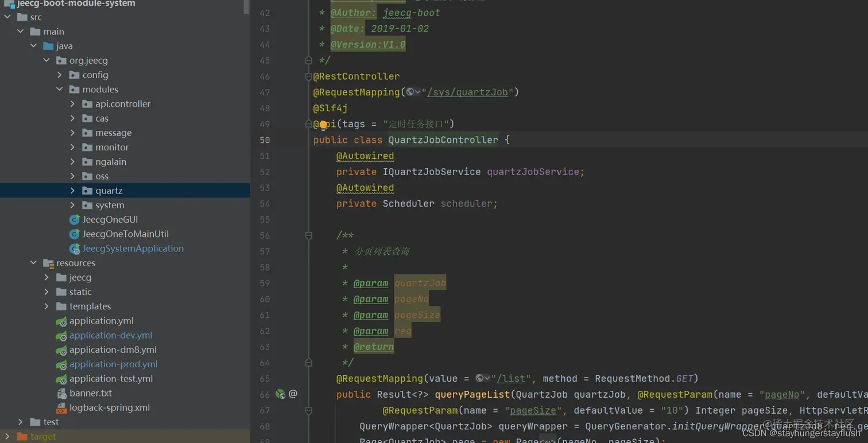Click the yellow lightbulb on line 49
This screenshot has height=443, width=868.
point(323,125)
